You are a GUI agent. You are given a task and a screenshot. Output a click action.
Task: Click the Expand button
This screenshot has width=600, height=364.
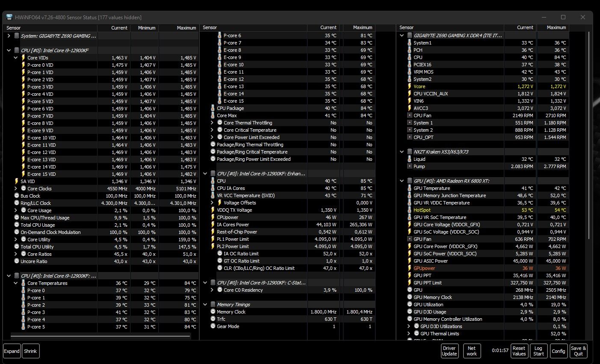pyautogui.click(x=12, y=351)
